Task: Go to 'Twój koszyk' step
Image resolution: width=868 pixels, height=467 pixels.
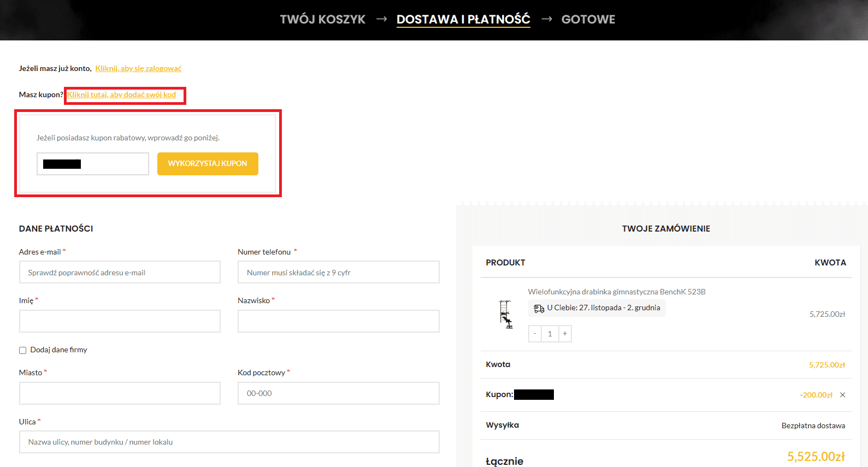Action: pyautogui.click(x=322, y=20)
